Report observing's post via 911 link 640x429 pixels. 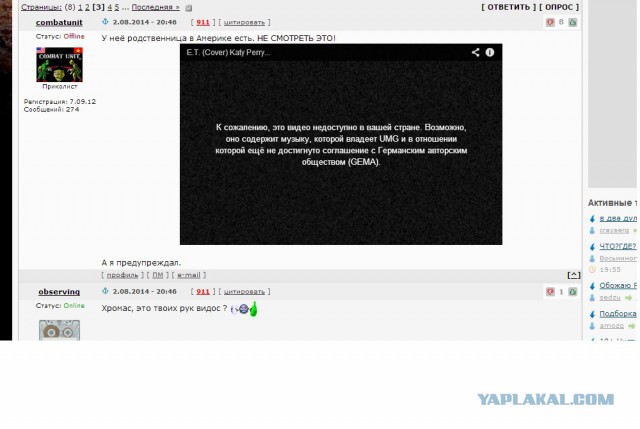(203, 292)
